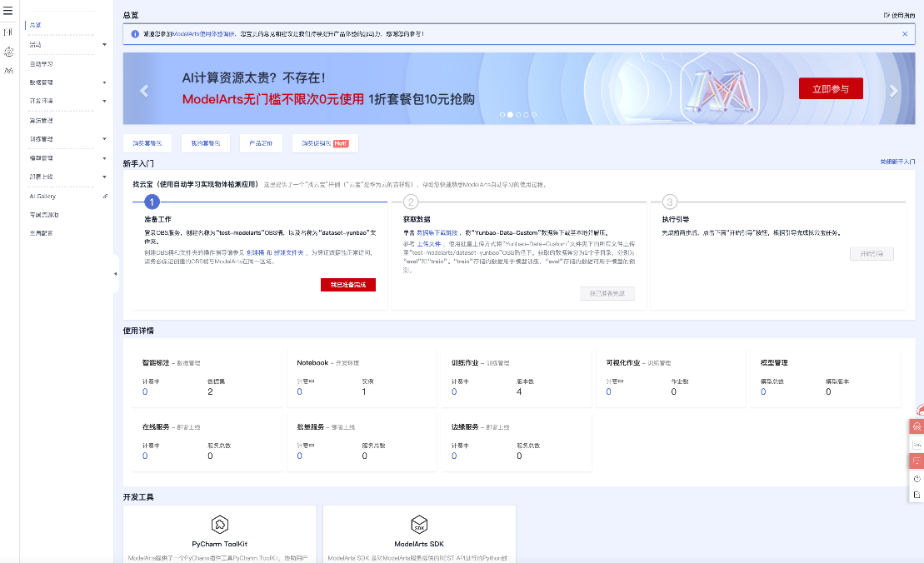Click the ModelArts SDK hexagon icon
Image resolution: width=924 pixels, height=563 pixels.
(419, 525)
